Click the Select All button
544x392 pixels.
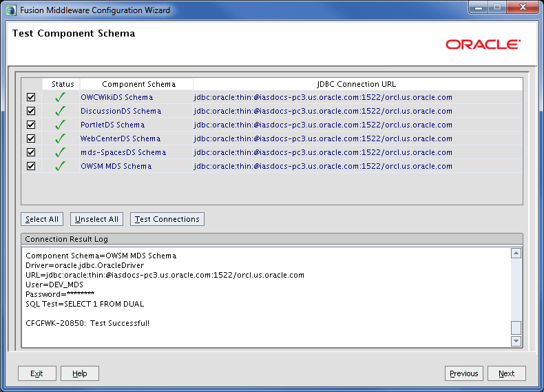(42, 219)
